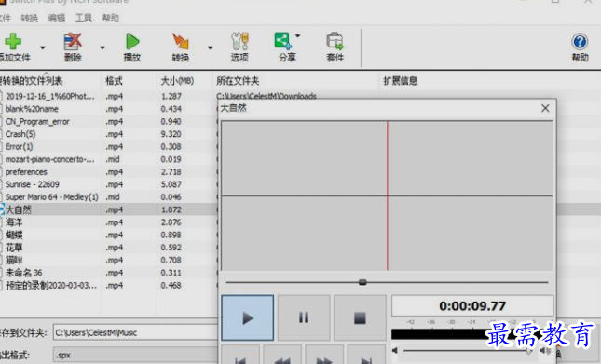Click the green Play (播放) toolbar icon
The width and height of the screenshot is (601, 364).
point(132,41)
